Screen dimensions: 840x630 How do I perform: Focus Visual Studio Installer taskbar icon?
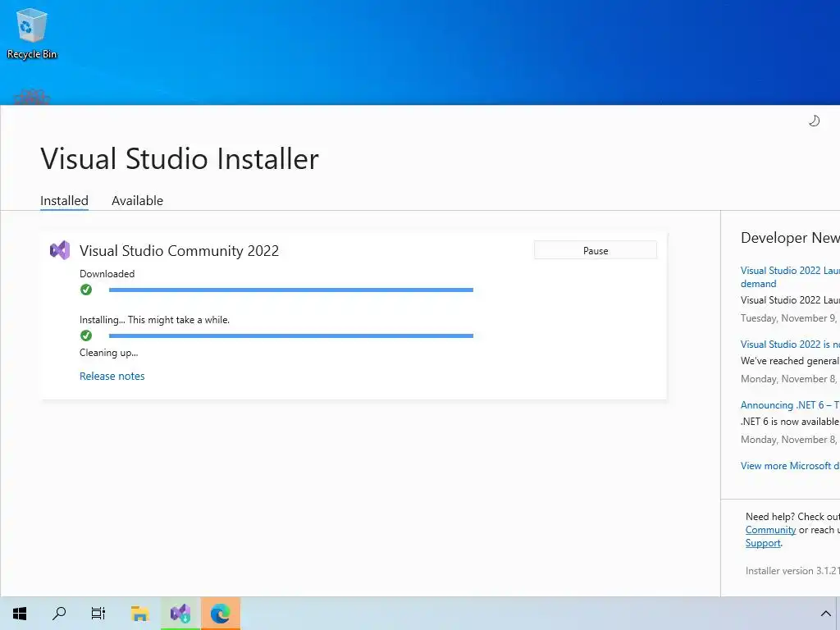coord(180,614)
